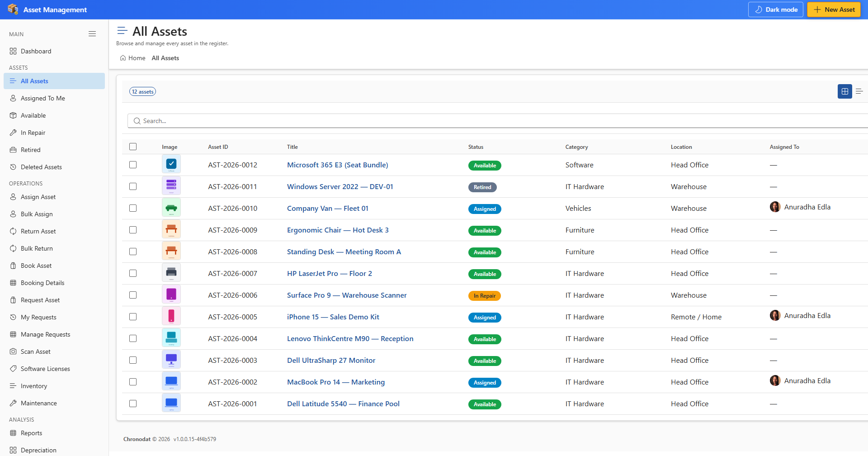Click the Maintenance wrench icon in sidebar
Screen dimensions: 868x456
click(x=13, y=403)
